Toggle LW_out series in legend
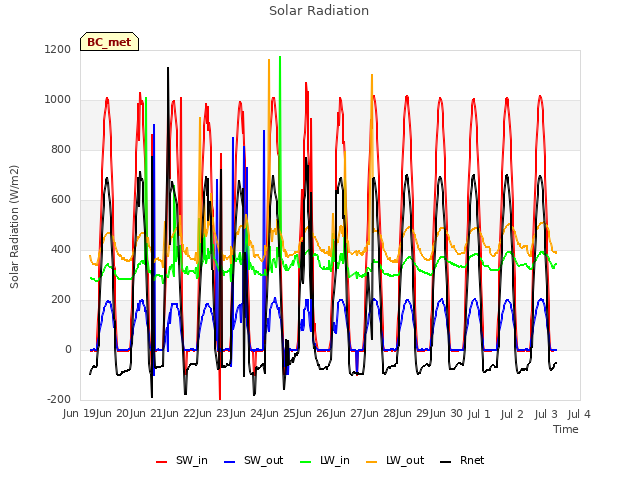640x480 pixels. 395,460
